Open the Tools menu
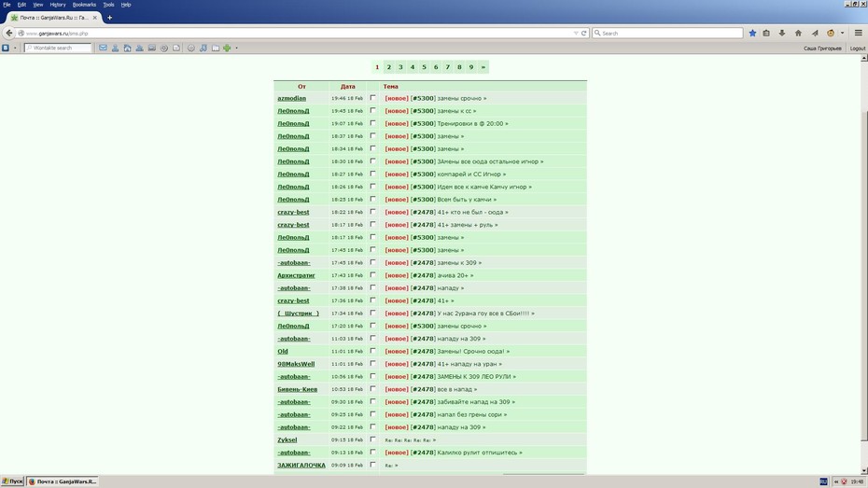Image resolution: width=868 pixels, height=488 pixels. 108,5
